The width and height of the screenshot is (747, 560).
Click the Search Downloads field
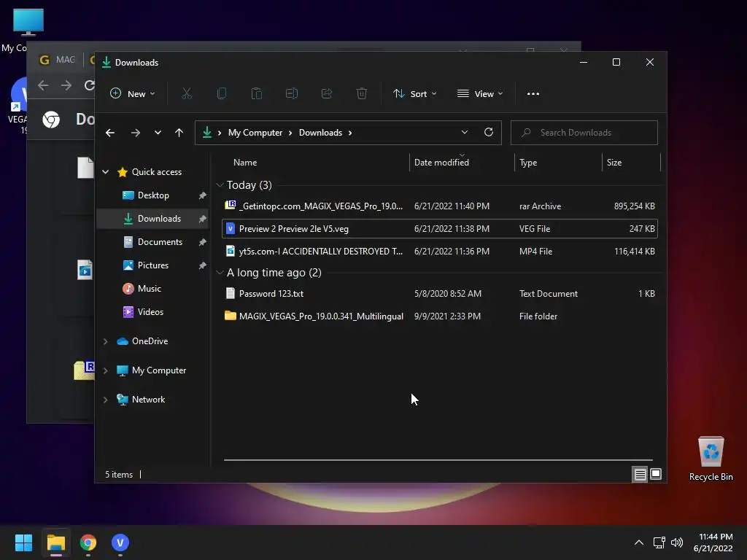[584, 133]
